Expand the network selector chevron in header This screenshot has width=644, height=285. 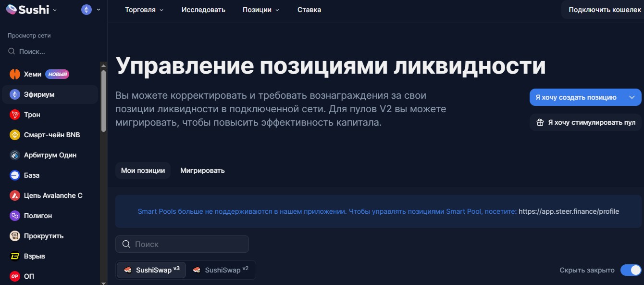pyautogui.click(x=99, y=10)
